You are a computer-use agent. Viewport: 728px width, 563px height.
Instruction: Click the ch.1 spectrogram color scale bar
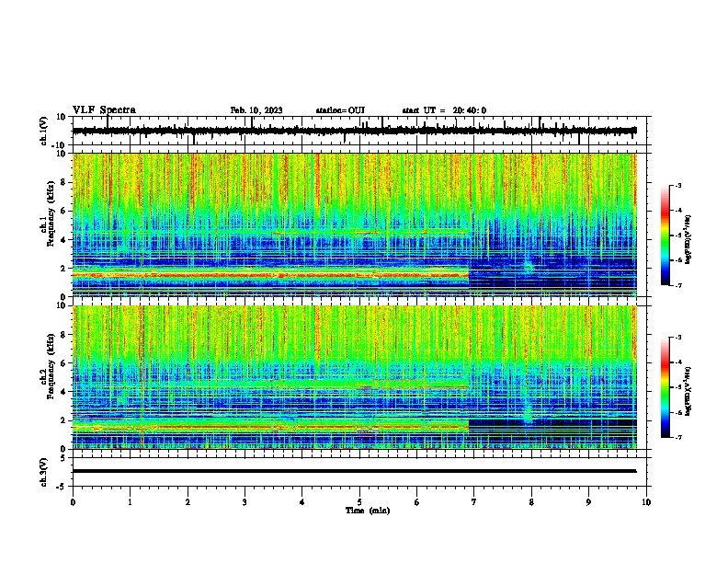(665, 236)
